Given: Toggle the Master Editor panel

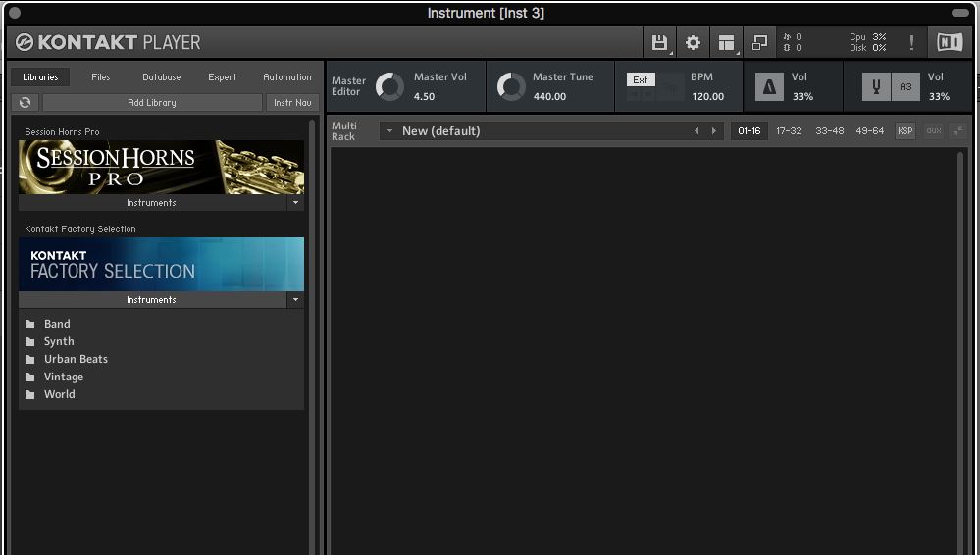Looking at the screenshot, I should (348, 86).
